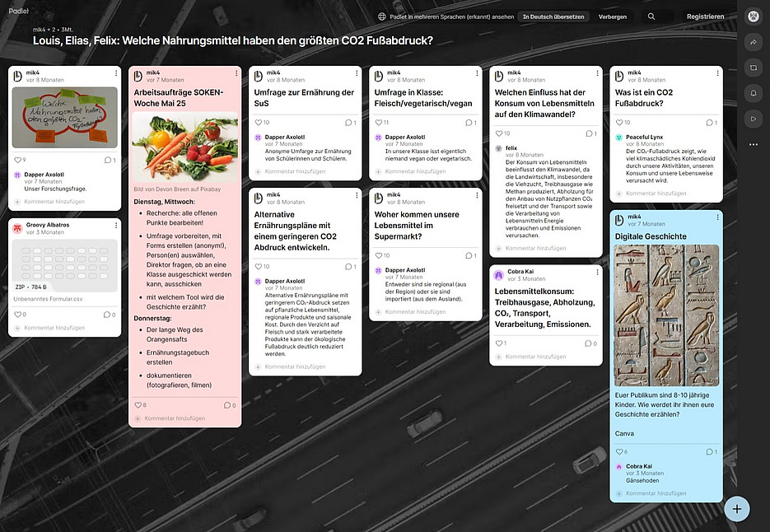Click the remake icon in the right sidebar
This screenshot has height=532, width=770.
tap(753, 68)
